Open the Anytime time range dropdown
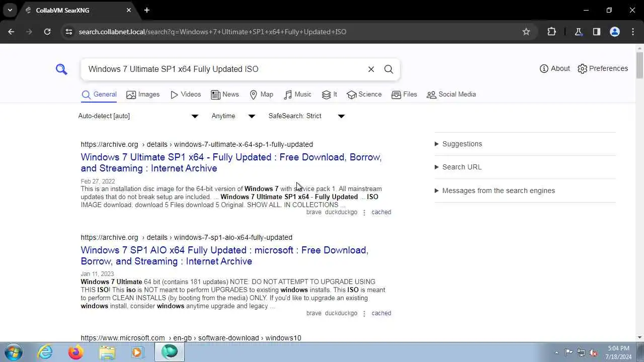644x362 pixels. 233,116
